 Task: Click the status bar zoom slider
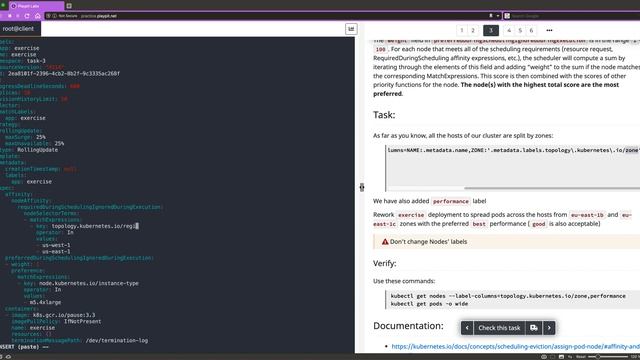coord(608,357)
